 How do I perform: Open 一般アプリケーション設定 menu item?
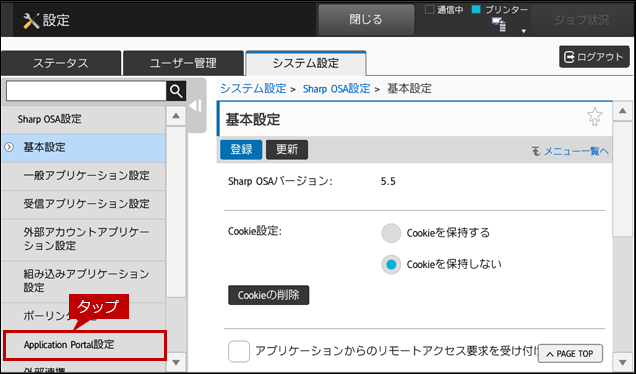point(83,176)
